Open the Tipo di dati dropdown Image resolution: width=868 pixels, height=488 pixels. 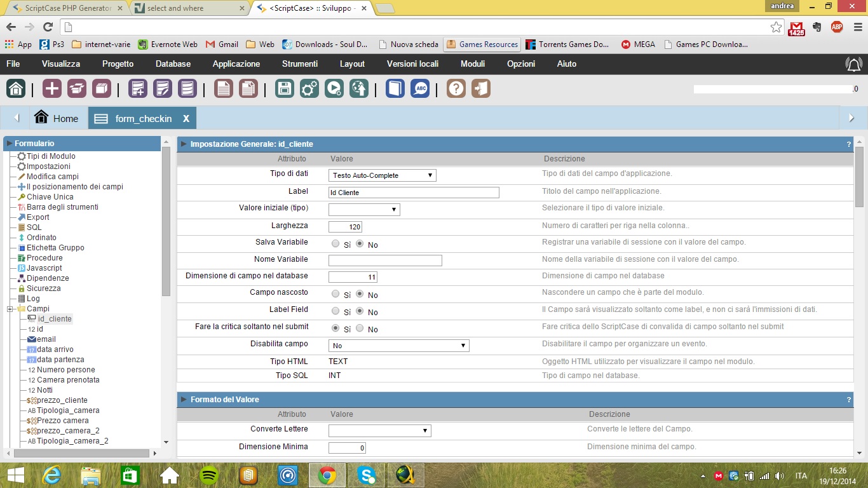(383, 175)
